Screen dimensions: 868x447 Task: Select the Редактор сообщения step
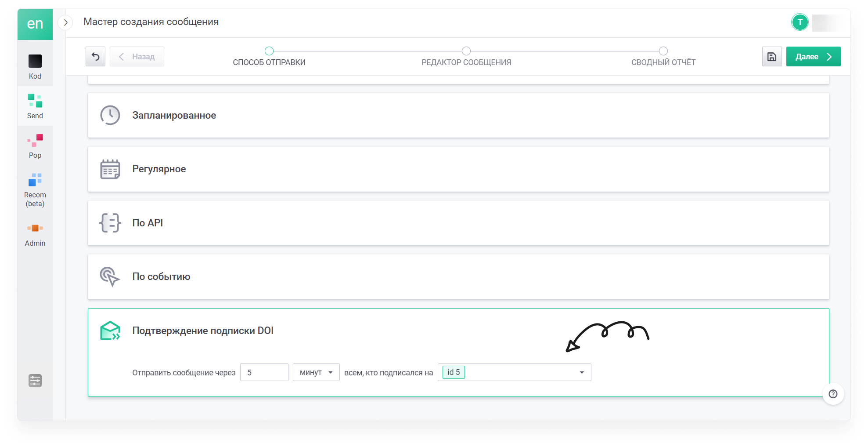(x=466, y=57)
